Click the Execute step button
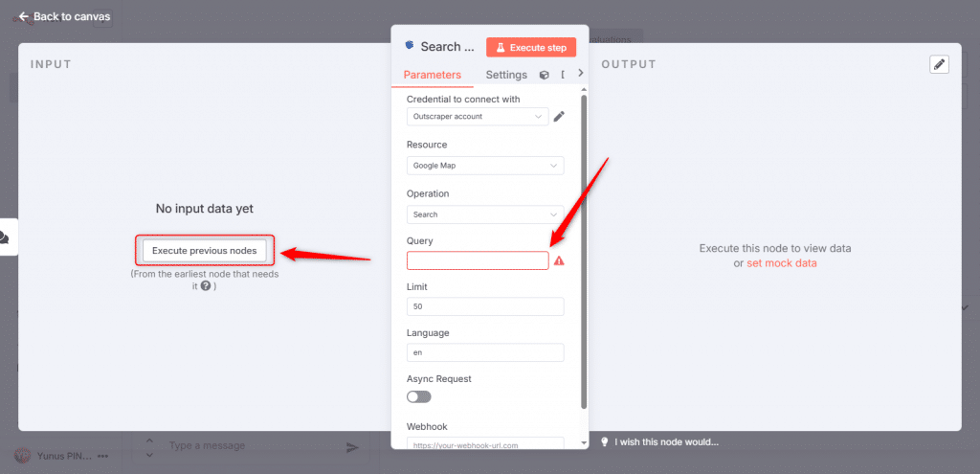 click(531, 48)
